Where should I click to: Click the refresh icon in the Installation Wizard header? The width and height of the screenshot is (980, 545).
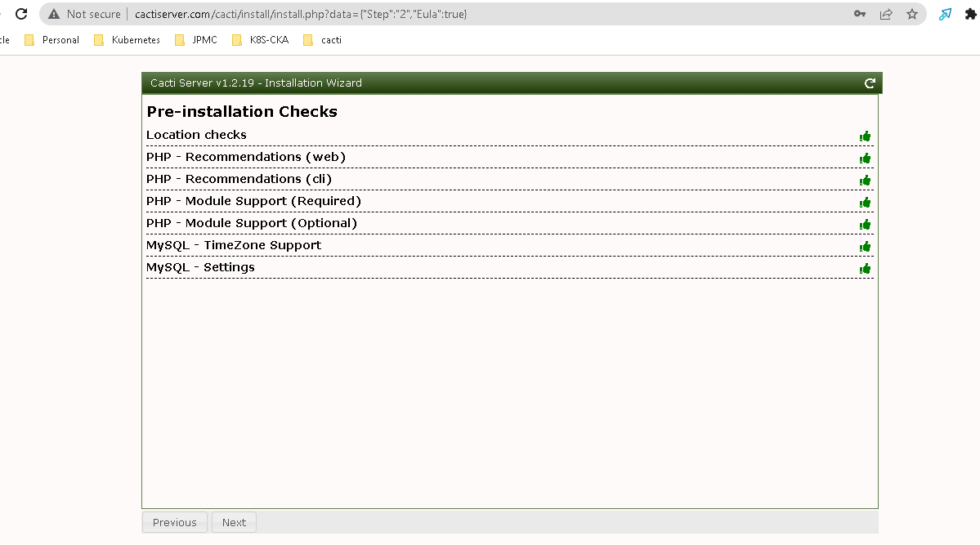[x=870, y=83]
